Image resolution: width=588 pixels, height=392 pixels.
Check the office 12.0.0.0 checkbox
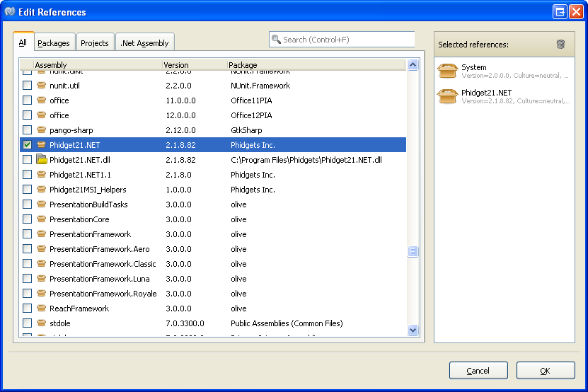(27, 115)
